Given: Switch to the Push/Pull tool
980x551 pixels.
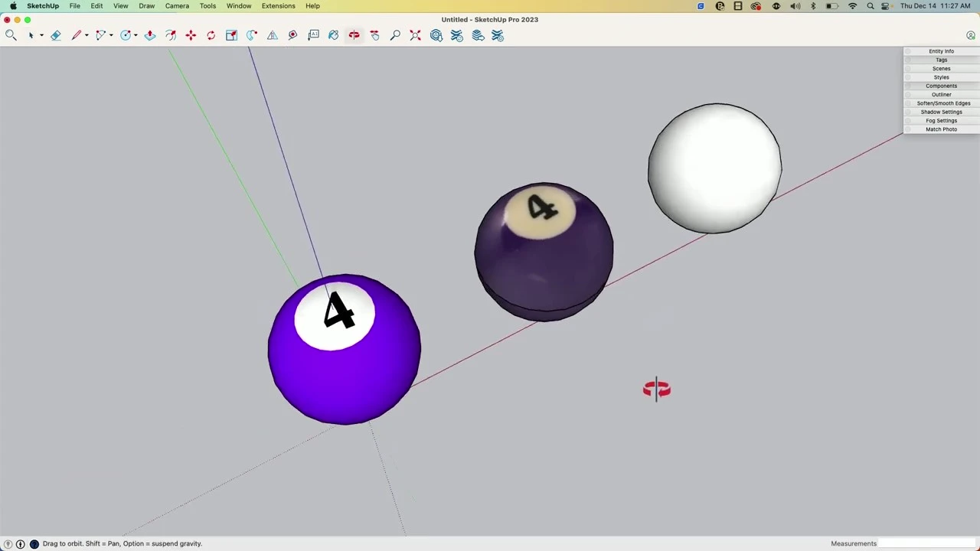Looking at the screenshot, I should coord(150,35).
